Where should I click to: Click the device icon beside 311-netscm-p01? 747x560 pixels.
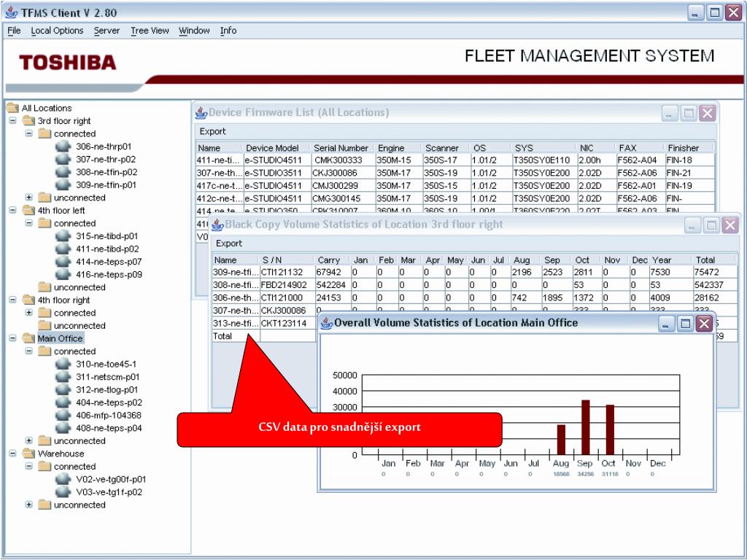tap(63, 377)
